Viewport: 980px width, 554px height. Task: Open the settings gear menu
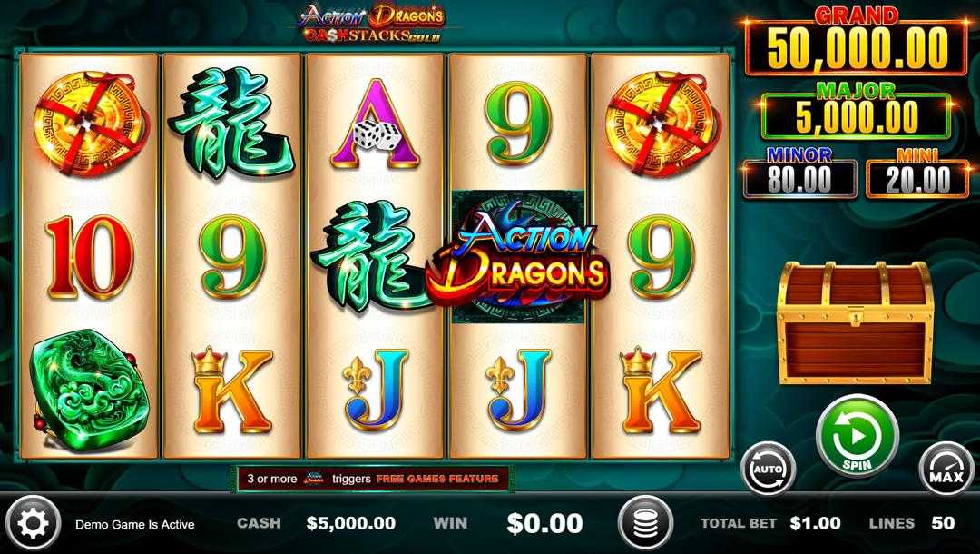[33, 523]
